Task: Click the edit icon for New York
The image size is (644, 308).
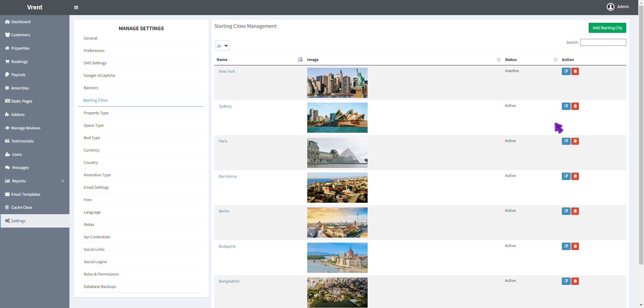Action: 566,71
